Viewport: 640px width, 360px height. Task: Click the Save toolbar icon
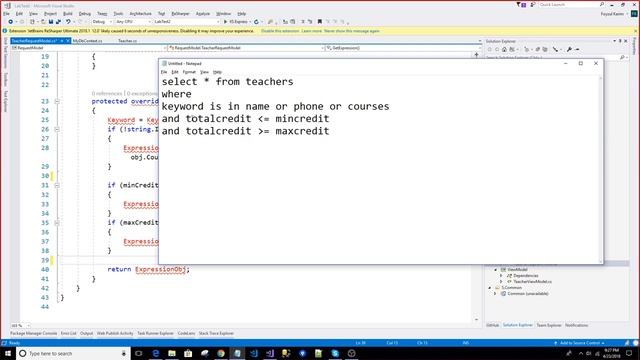pyautogui.click(x=51, y=22)
